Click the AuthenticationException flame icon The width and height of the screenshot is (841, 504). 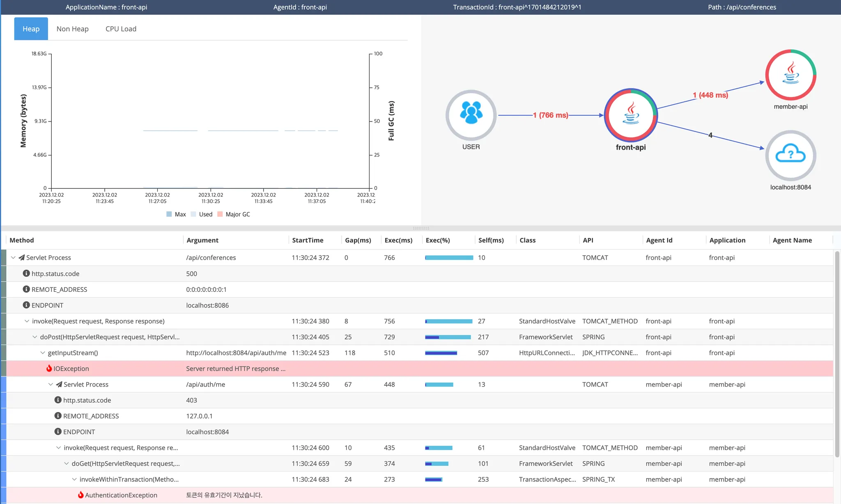tap(81, 495)
